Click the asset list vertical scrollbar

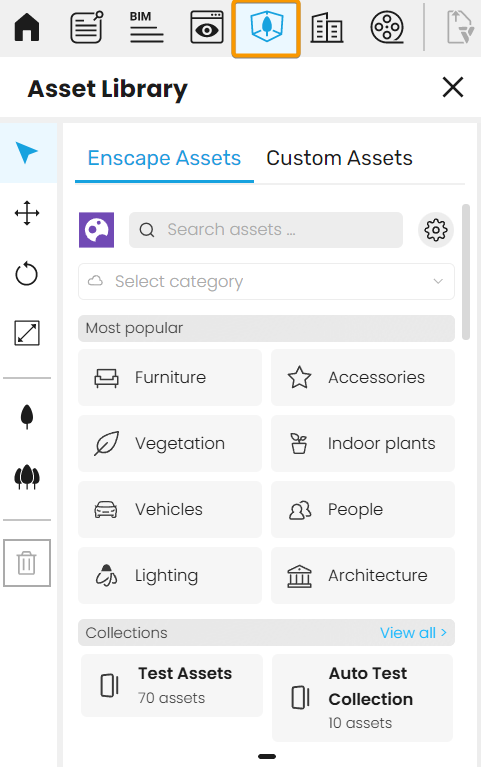point(466,272)
